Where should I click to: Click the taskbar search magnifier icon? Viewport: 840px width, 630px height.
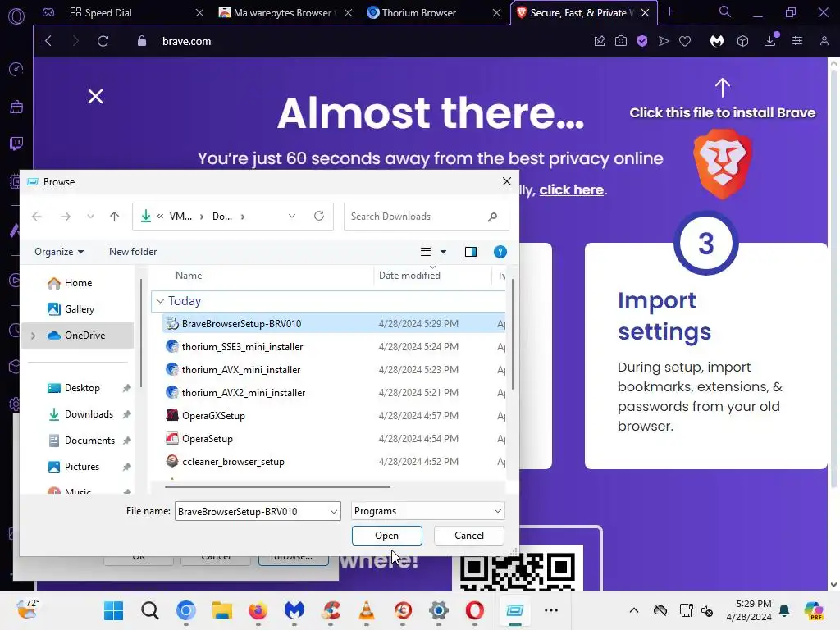tap(150, 610)
